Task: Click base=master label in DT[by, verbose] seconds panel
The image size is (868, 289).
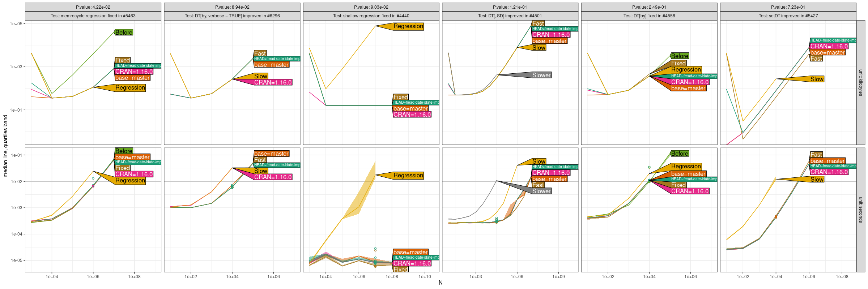Action: pos(271,154)
